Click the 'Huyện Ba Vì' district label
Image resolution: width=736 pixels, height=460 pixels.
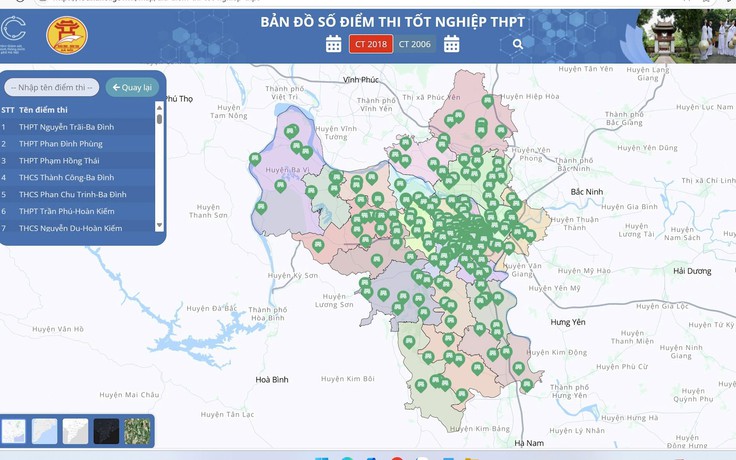click(287, 170)
